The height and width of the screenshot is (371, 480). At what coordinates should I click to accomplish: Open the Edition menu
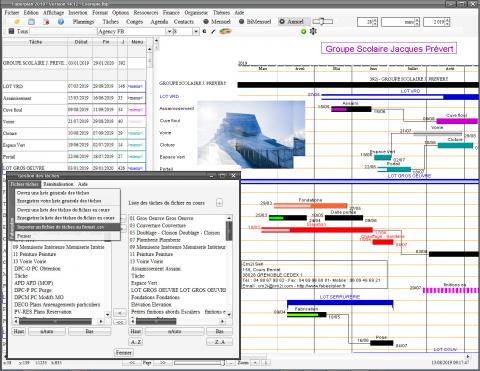coord(31,12)
